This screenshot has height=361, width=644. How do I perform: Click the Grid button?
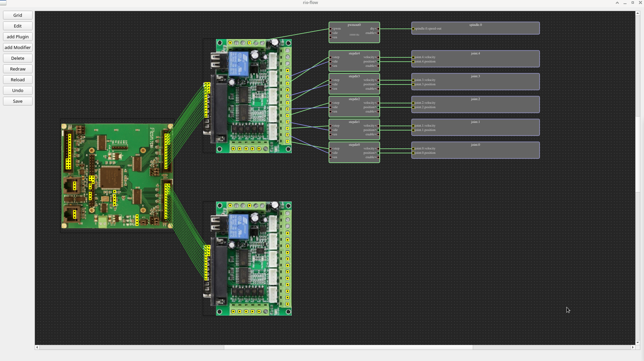18,15
